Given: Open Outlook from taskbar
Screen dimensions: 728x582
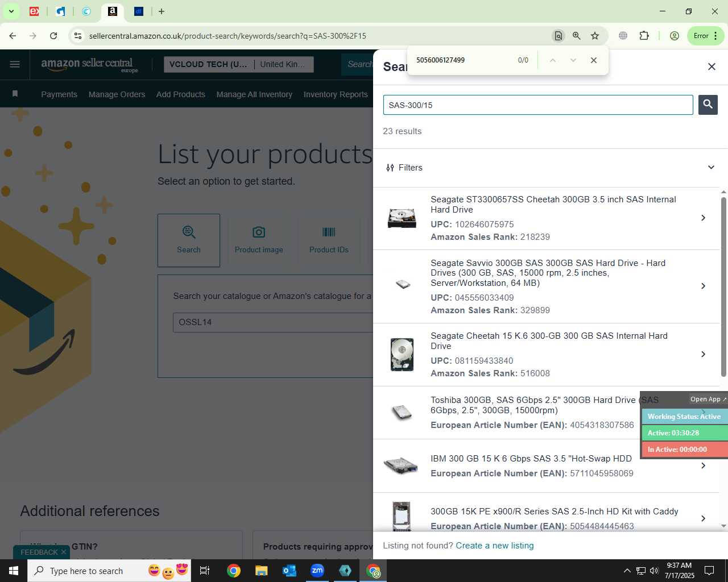Looking at the screenshot, I should pos(289,571).
